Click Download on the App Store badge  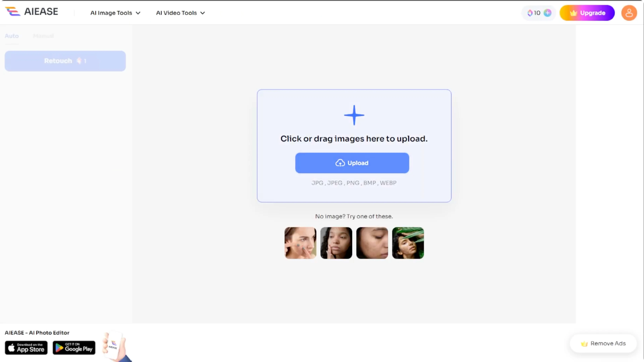pyautogui.click(x=26, y=347)
